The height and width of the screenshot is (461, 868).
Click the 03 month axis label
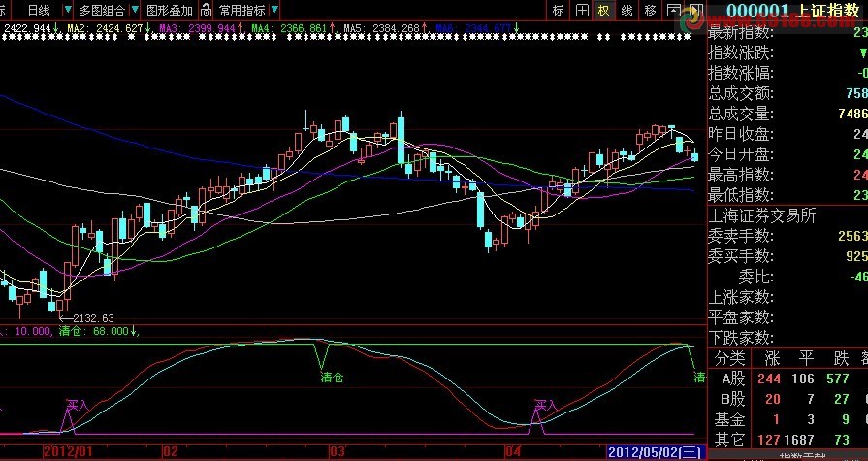click(x=338, y=450)
